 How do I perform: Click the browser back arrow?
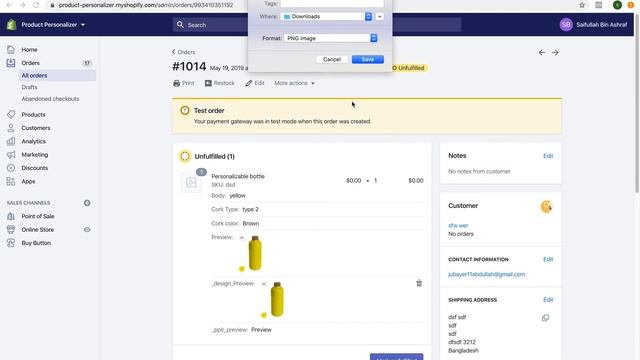[9, 5]
